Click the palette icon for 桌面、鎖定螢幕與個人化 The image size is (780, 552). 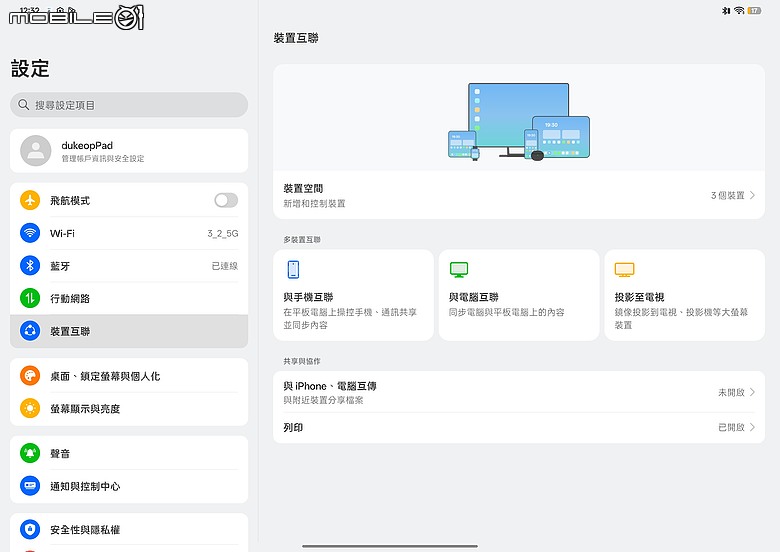pos(30,375)
